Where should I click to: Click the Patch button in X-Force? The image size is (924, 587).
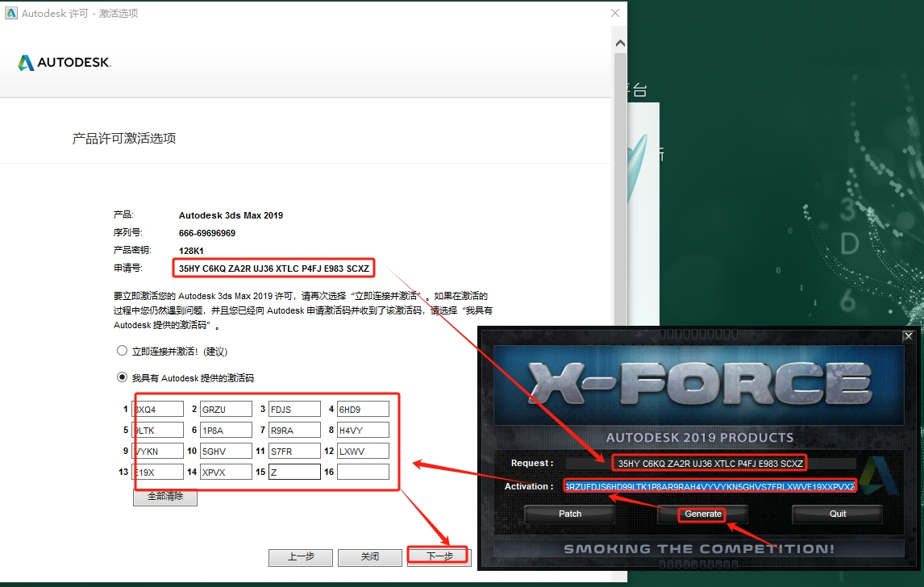tap(570, 514)
